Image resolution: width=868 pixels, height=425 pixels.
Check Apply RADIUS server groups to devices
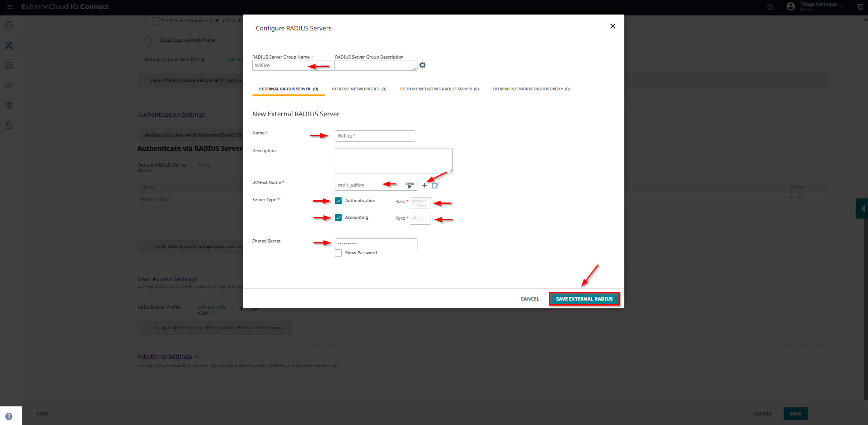pos(148,247)
